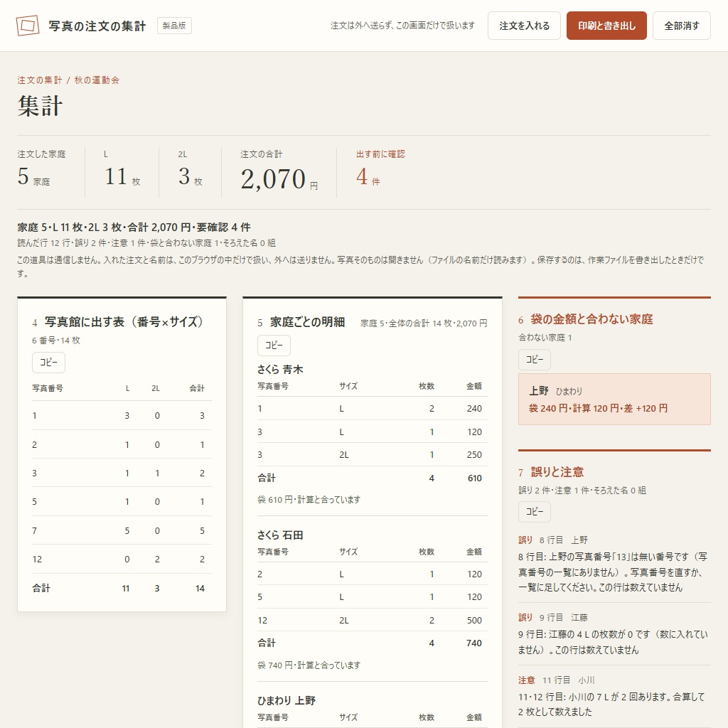Viewport: 728px width, 728px height.
Task: Copy the 誤りと注意 list
Action: [x=535, y=512]
